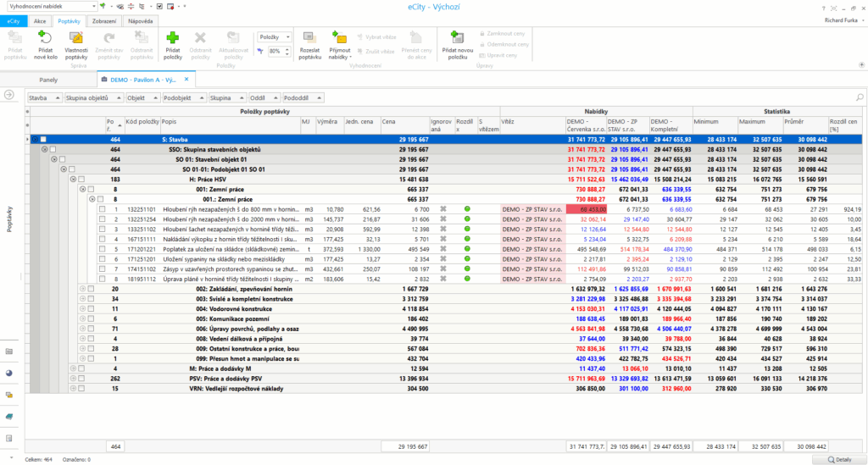Expand the 002: Zakládání row

coord(83,288)
